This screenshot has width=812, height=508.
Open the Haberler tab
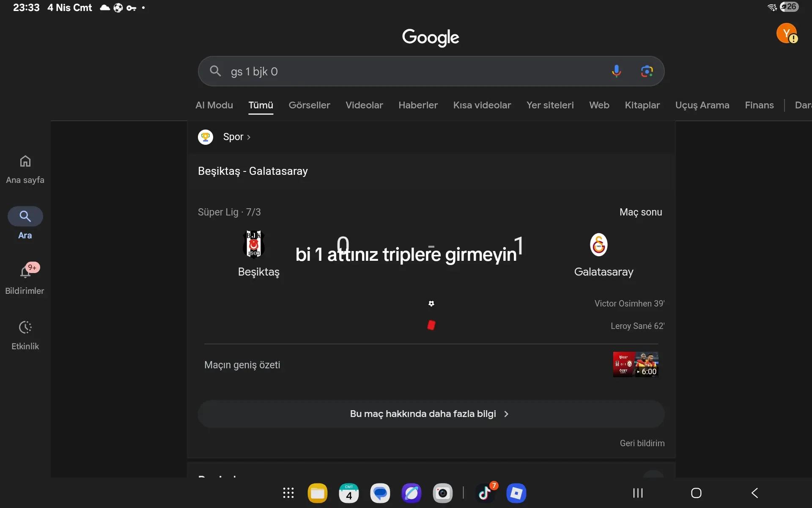point(418,105)
